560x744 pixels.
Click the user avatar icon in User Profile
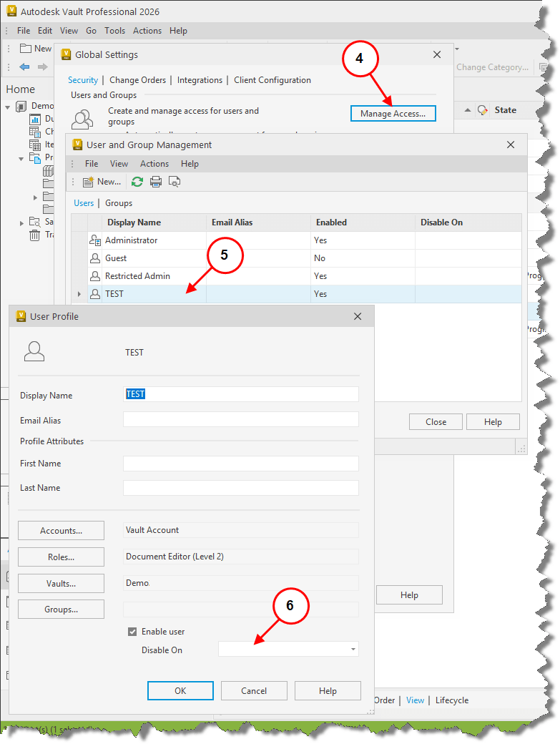34,351
